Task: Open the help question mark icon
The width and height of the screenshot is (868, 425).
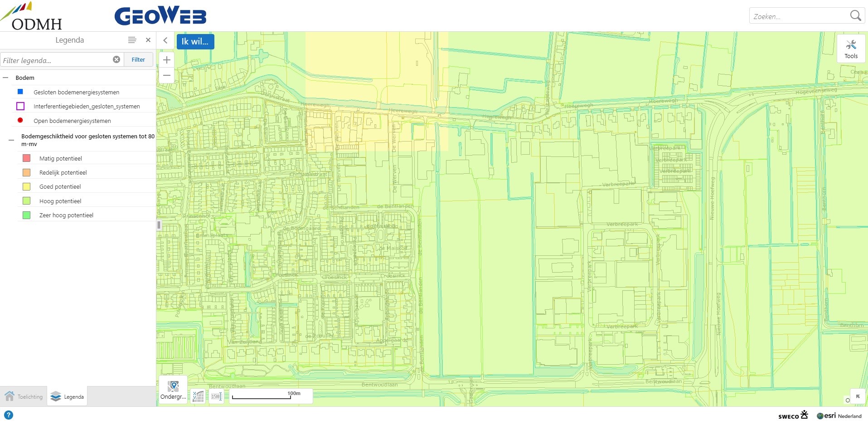Action: (9, 415)
